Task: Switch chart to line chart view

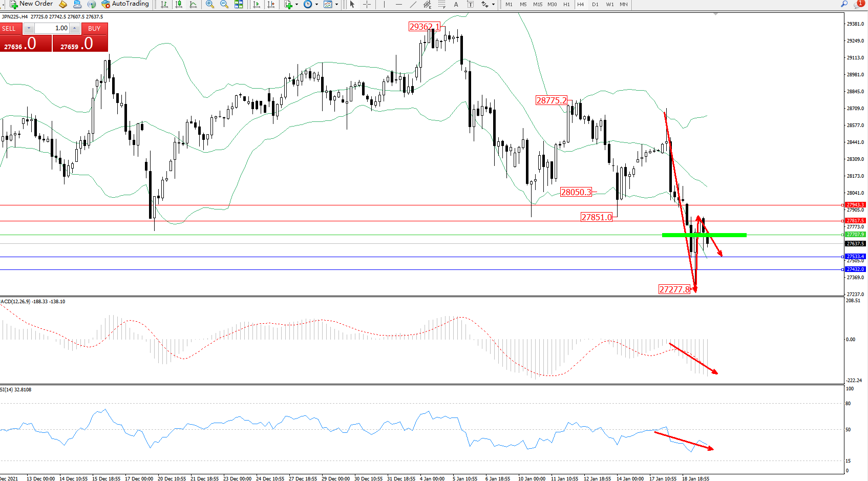Action: coord(193,5)
